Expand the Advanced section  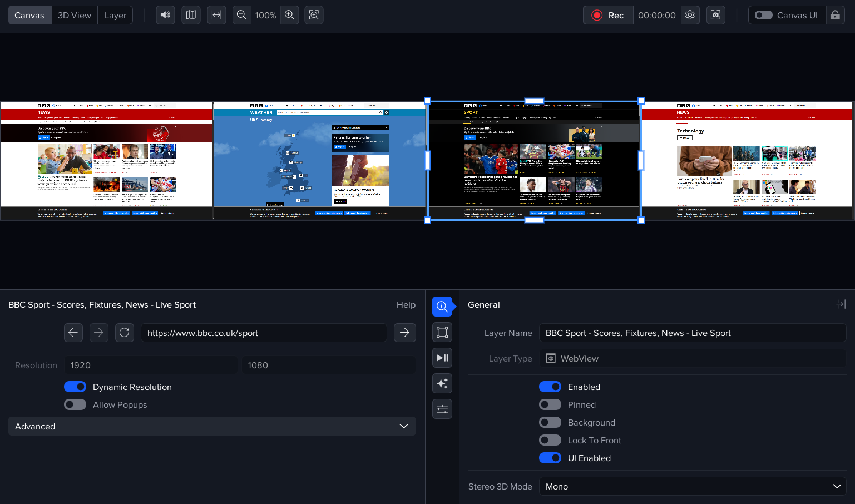[x=212, y=426]
